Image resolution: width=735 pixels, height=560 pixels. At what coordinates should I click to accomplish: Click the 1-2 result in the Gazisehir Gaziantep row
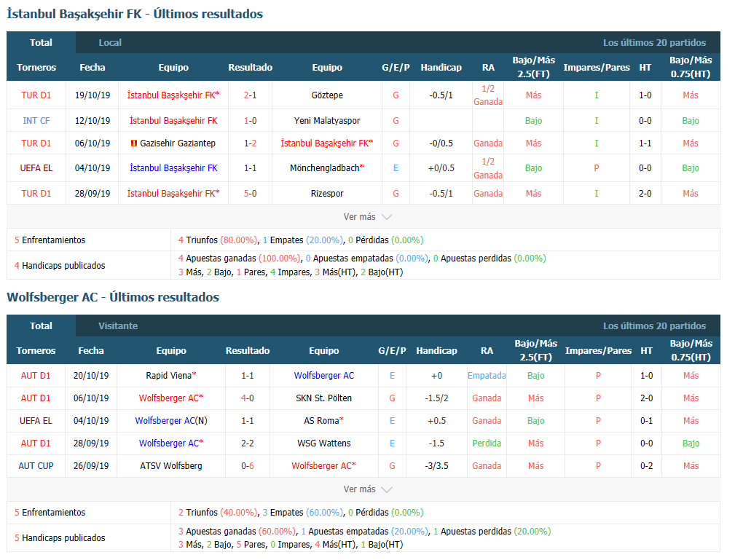tap(251, 143)
